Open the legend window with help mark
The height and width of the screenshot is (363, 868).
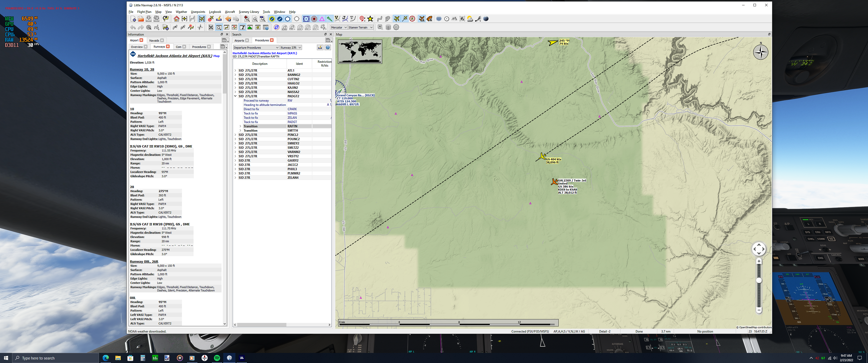tap(266, 28)
